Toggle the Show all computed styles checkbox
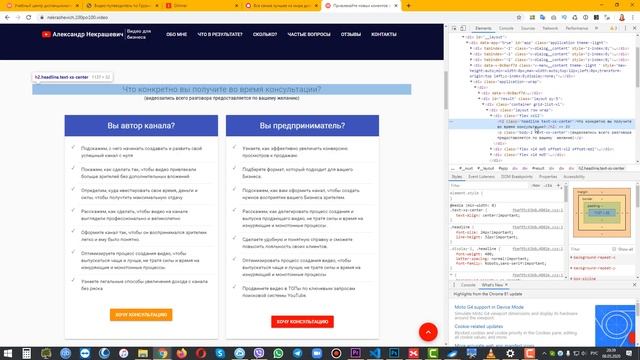 (x=614, y=249)
